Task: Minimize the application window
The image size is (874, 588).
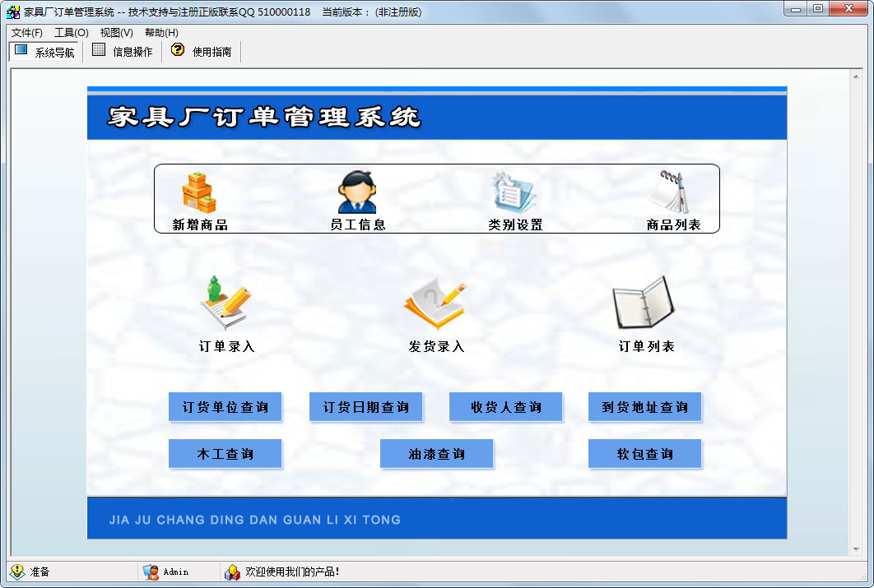Action: (796, 9)
